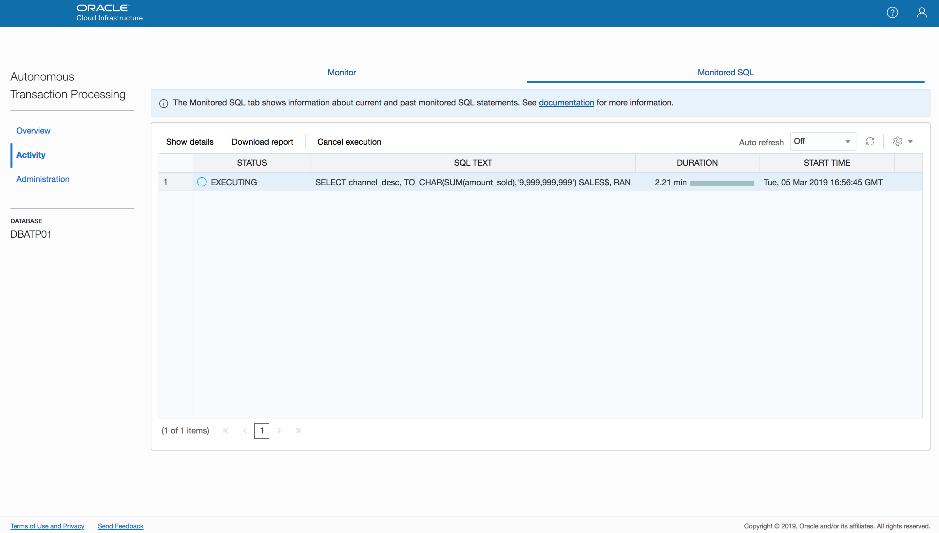Click row number 1 cell
This screenshot has width=939, height=533.
pyautogui.click(x=175, y=182)
